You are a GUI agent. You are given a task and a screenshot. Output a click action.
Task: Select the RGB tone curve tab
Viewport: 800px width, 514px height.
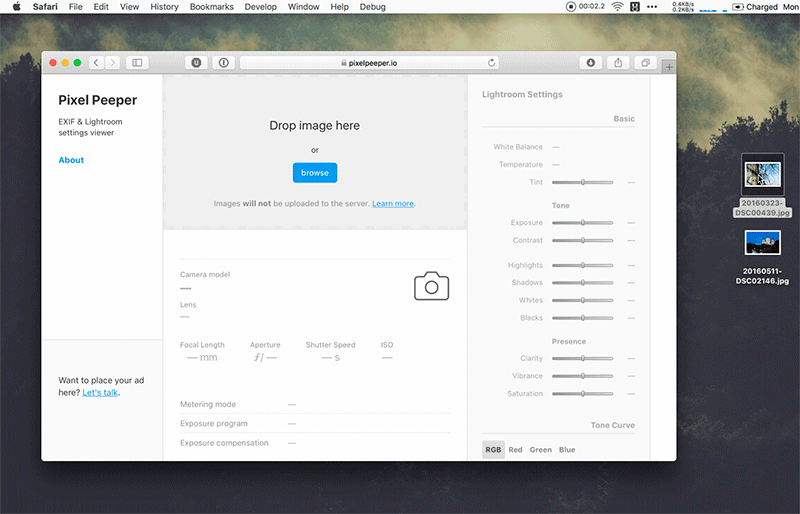point(493,450)
